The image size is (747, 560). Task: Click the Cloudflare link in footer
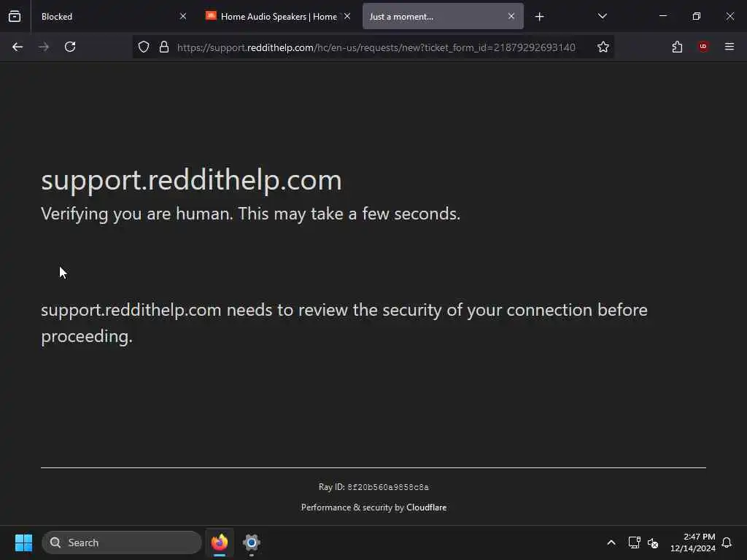(x=426, y=507)
